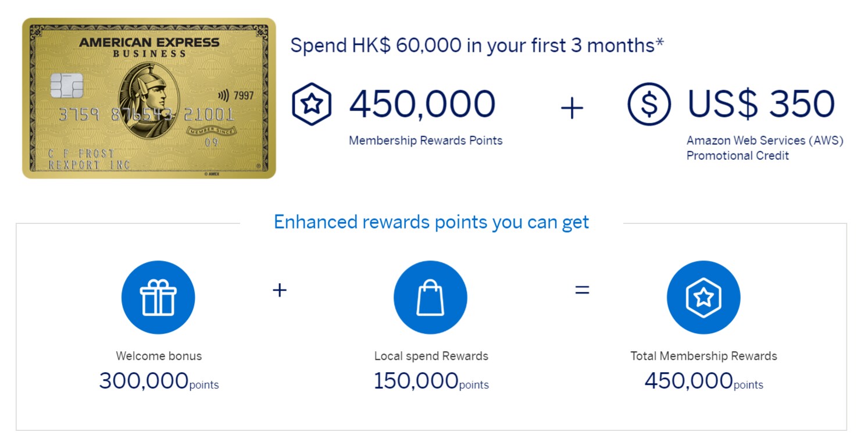Click the 'Enhanced rewards points you can get' heading
The image size is (868, 439).
(431, 222)
